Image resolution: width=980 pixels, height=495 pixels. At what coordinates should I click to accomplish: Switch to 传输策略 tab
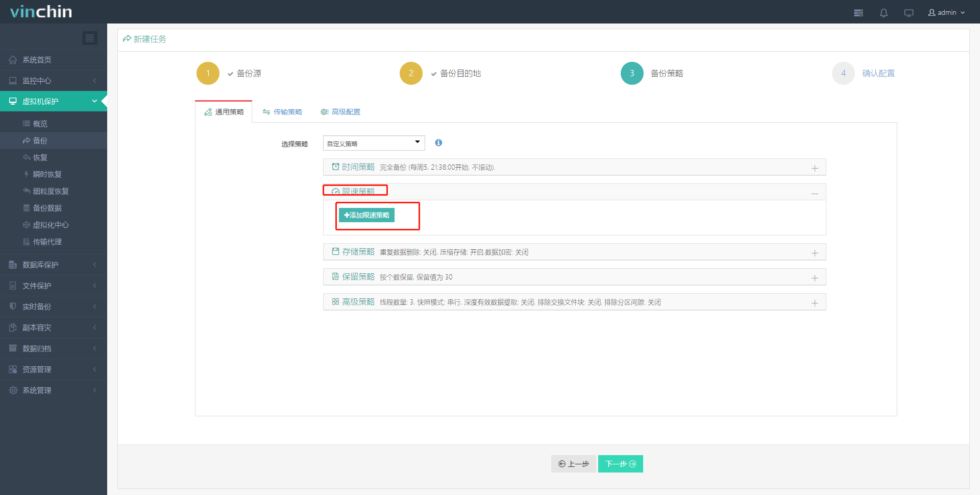click(x=282, y=112)
